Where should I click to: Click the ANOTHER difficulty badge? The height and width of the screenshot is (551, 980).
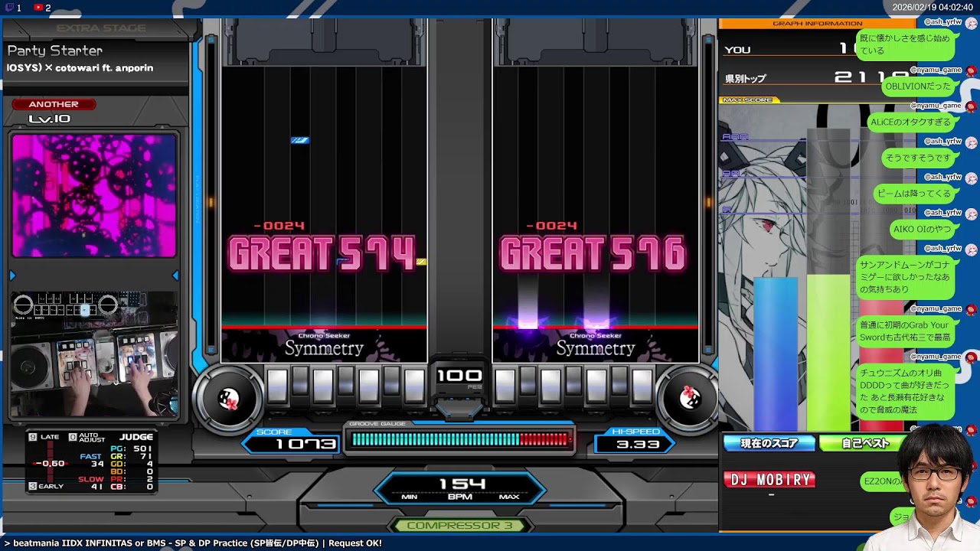pos(53,104)
